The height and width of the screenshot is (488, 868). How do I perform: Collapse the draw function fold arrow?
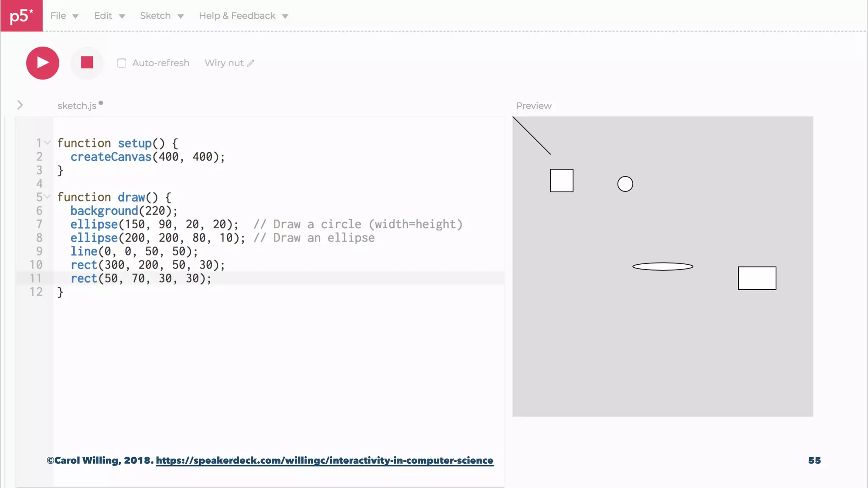point(47,197)
